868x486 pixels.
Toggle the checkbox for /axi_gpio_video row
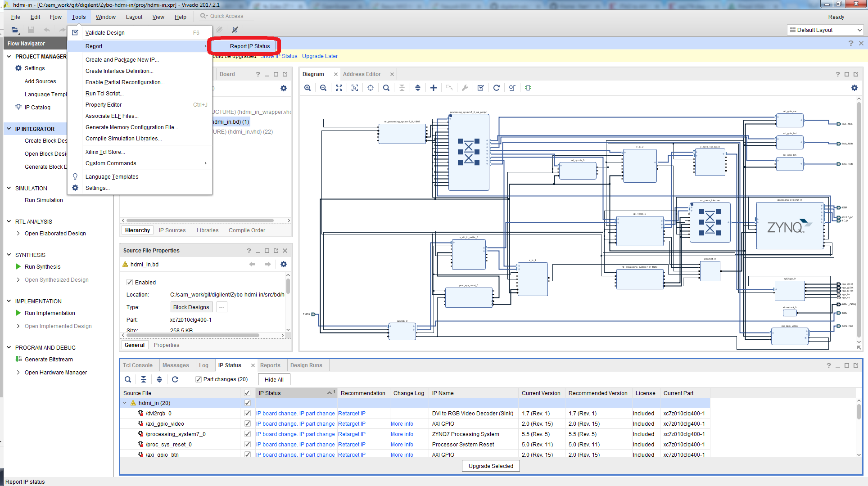point(247,423)
